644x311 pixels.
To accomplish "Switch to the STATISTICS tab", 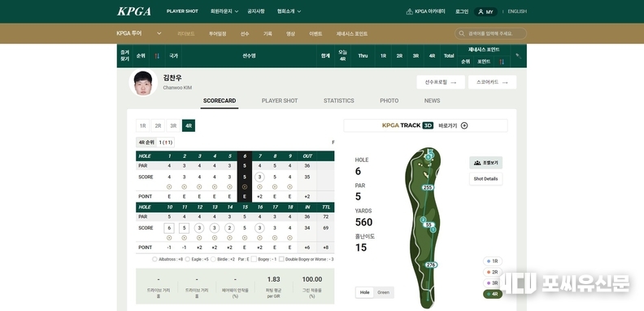I will [x=338, y=100].
